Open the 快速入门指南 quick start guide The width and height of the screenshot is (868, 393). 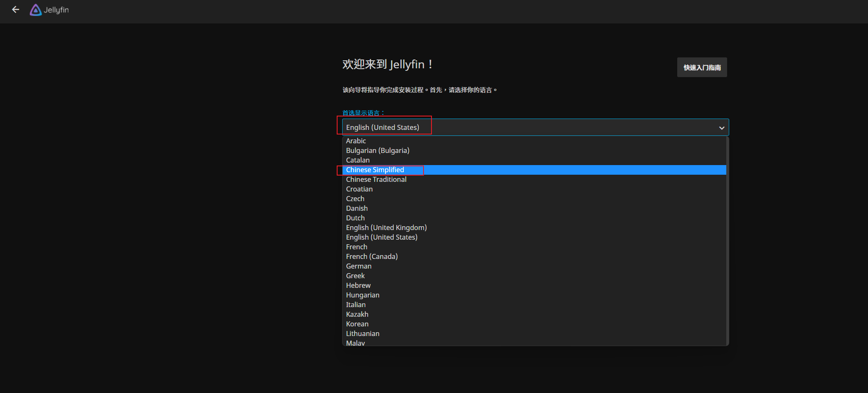[702, 67]
